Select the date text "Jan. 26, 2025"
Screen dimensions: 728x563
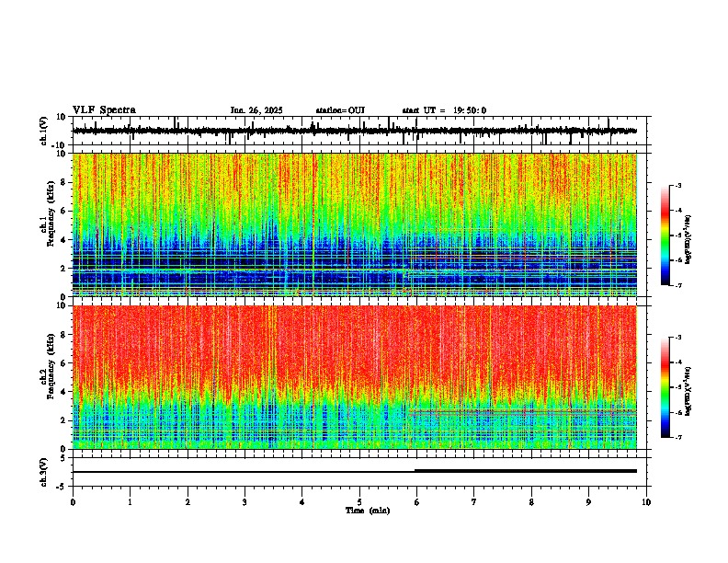pos(256,110)
